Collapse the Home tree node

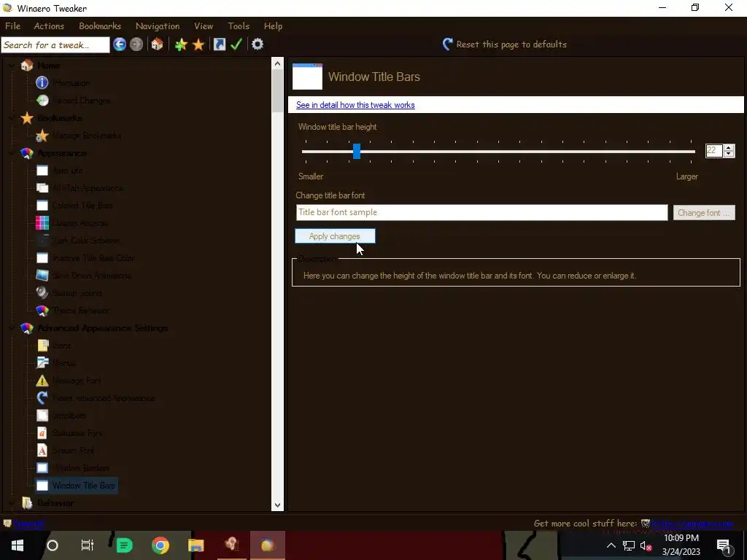pyautogui.click(x=12, y=66)
